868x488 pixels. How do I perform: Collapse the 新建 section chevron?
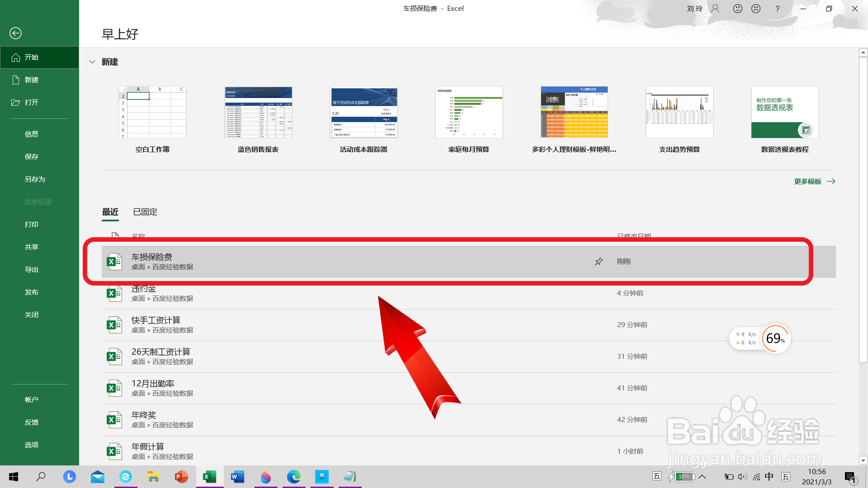92,62
